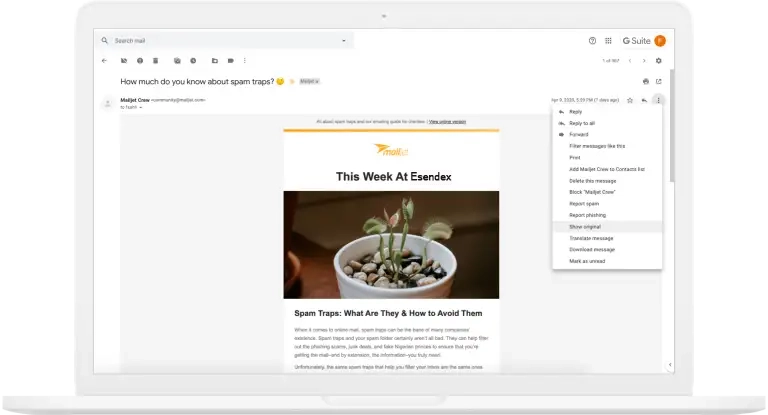Print all via printer icon
Screen dimensions: 768x415
[646, 81]
